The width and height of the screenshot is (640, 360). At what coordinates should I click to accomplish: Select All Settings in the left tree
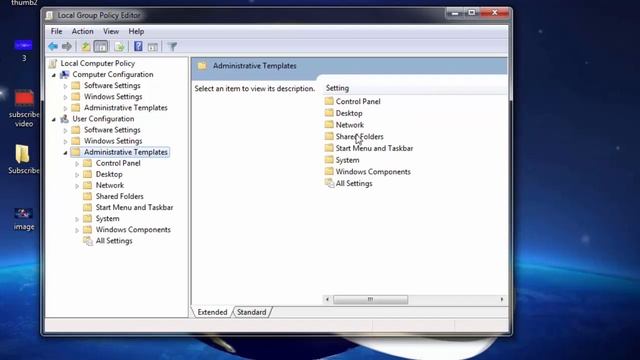click(114, 241)
